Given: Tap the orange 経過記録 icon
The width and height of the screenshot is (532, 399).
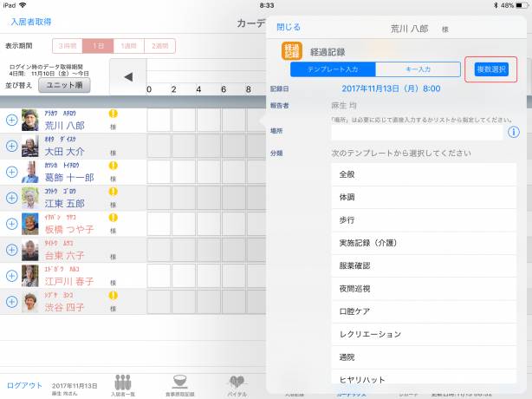Looking at the screenshot, I should click(292, 51).
